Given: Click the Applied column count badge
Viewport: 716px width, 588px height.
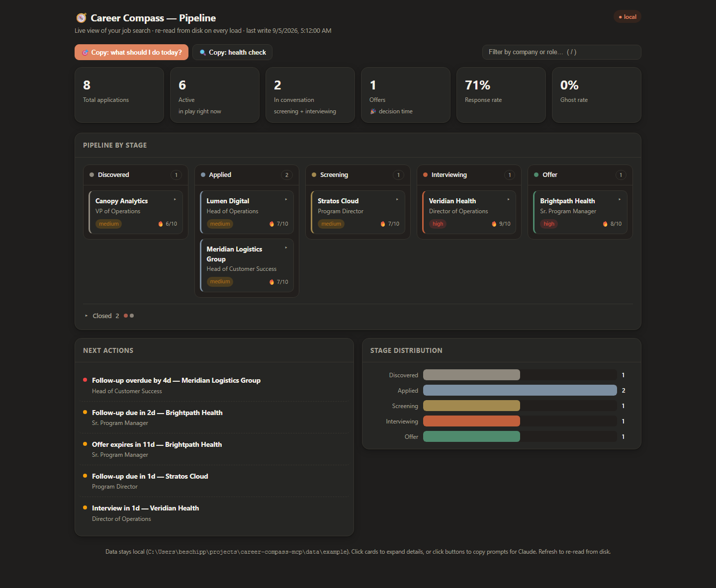Looking at the screenshot, I should (x=287, y=175).
